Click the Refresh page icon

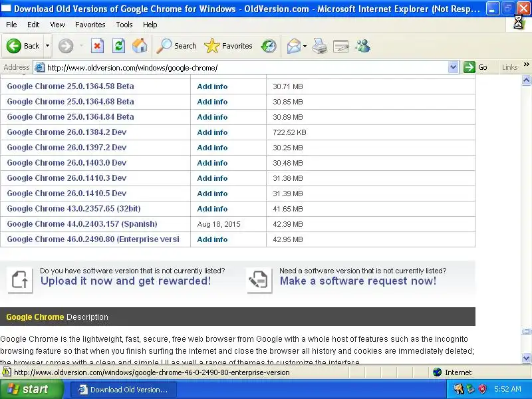pyautogui.click(x=119, y=46)
